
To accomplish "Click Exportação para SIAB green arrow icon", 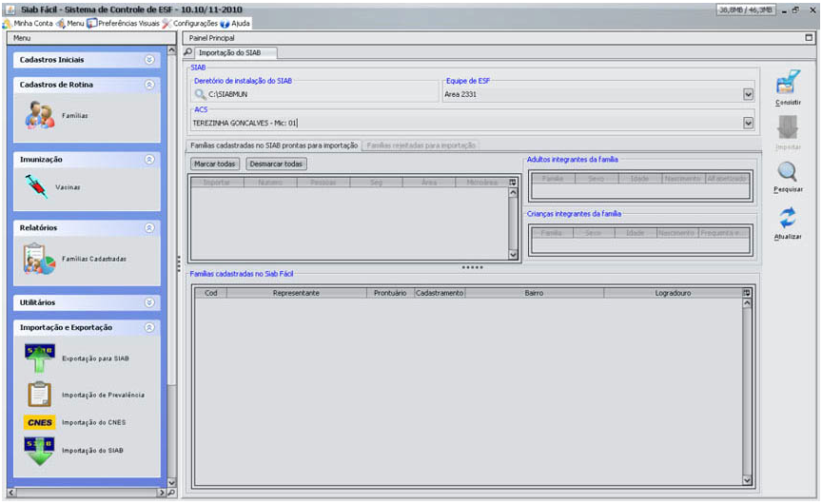I will click(39, 359).
